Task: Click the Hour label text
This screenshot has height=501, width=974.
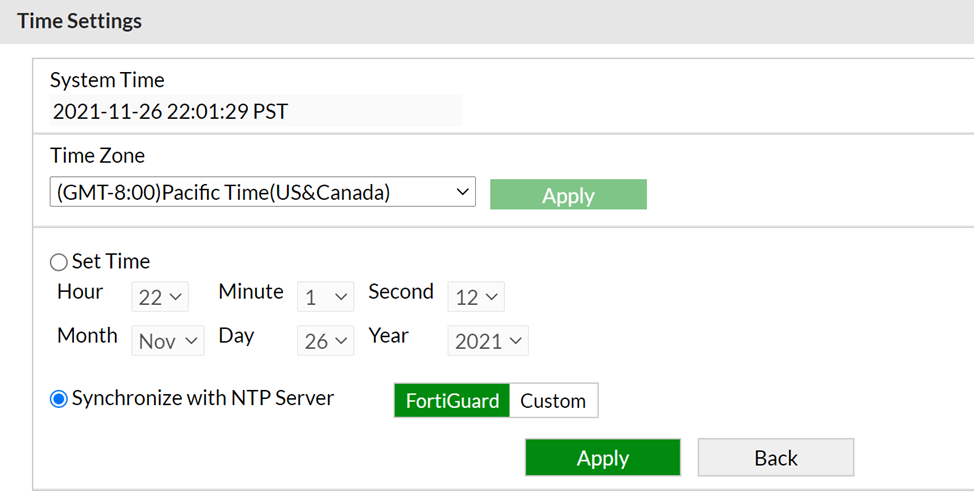Action: point(80,292)
